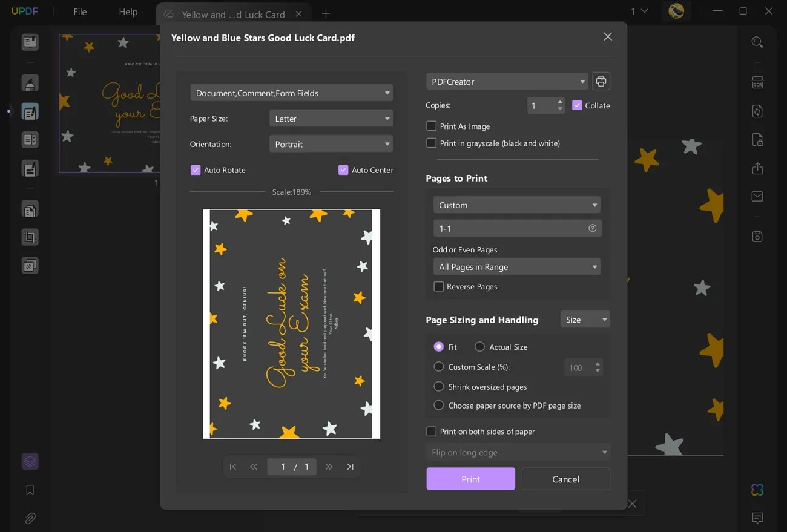Close the print dialog with the X
Screen dimensions: 787x532
pos(608,37)
